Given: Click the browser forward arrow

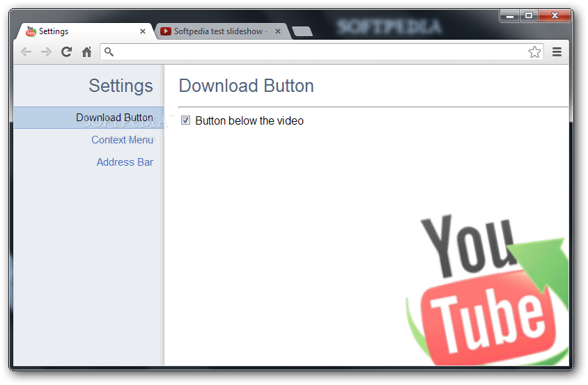Looking at the screenshot, I should (x=46, y=52).
